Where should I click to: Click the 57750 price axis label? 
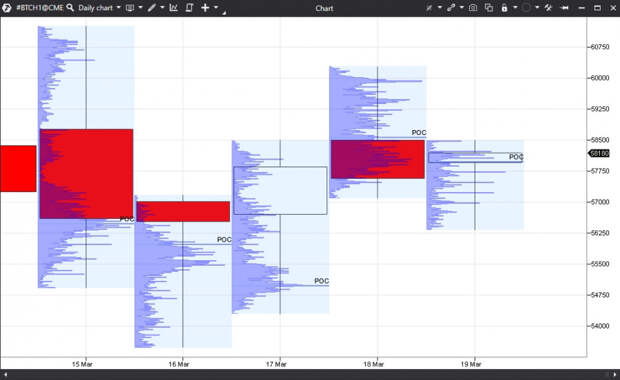600,171
